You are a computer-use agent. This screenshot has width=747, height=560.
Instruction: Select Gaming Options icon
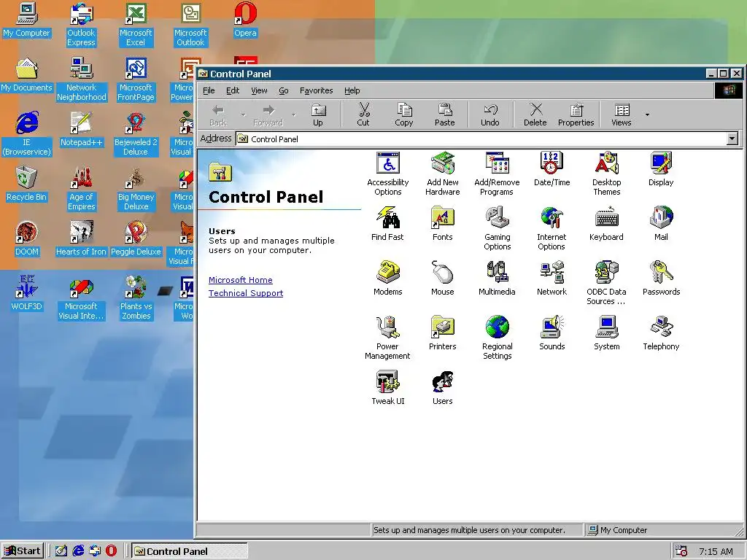pos(497,218)
